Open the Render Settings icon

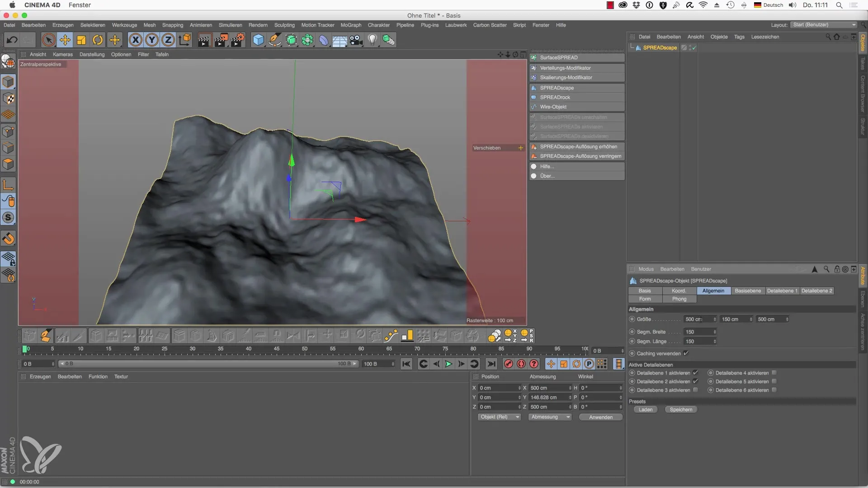[237, 40]
